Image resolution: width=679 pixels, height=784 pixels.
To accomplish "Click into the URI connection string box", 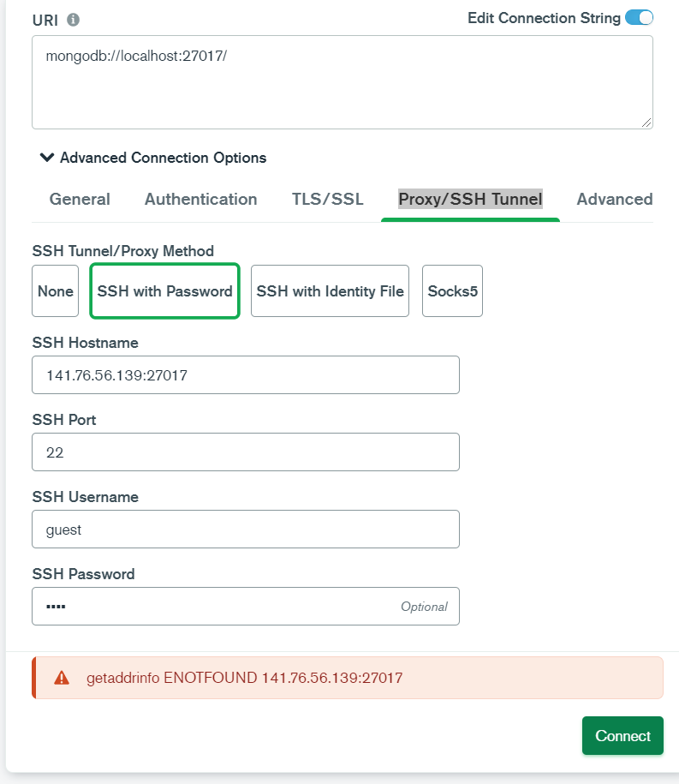I will [342, 82].
